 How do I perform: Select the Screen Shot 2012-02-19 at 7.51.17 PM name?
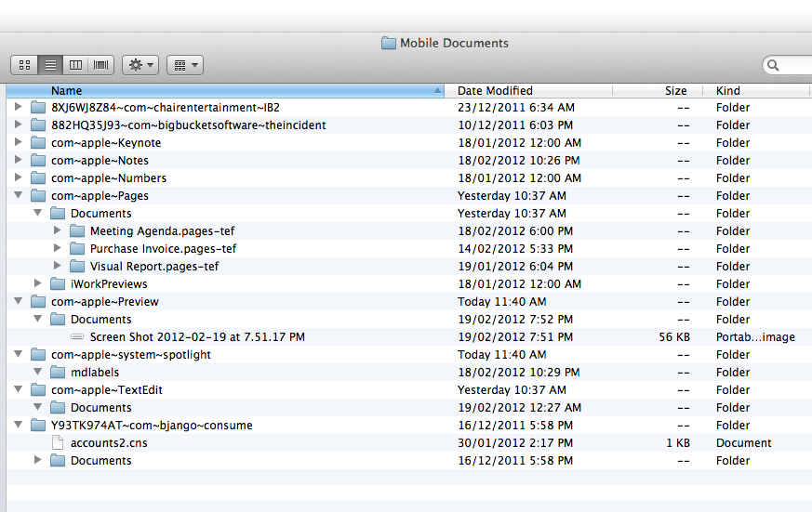click(197, 337)
